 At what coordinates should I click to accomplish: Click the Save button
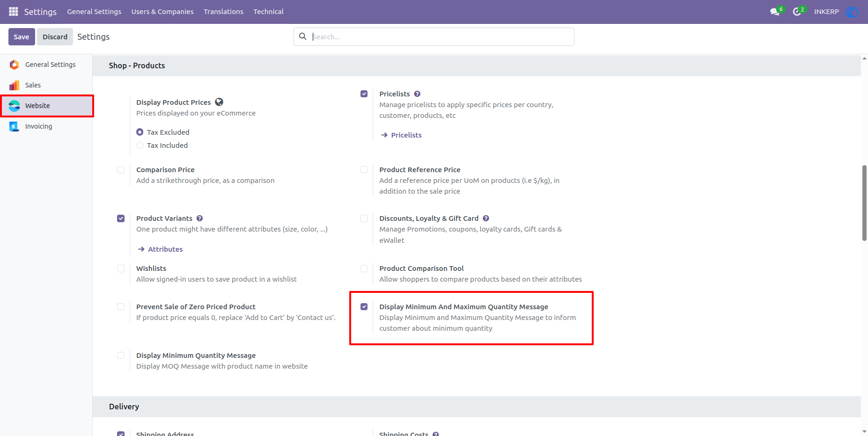(22, 36)
